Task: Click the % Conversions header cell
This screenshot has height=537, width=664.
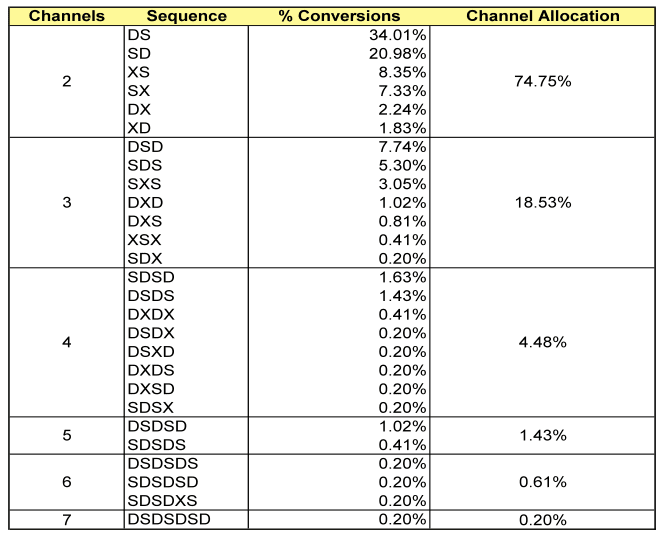Action: tap(340, 16)
